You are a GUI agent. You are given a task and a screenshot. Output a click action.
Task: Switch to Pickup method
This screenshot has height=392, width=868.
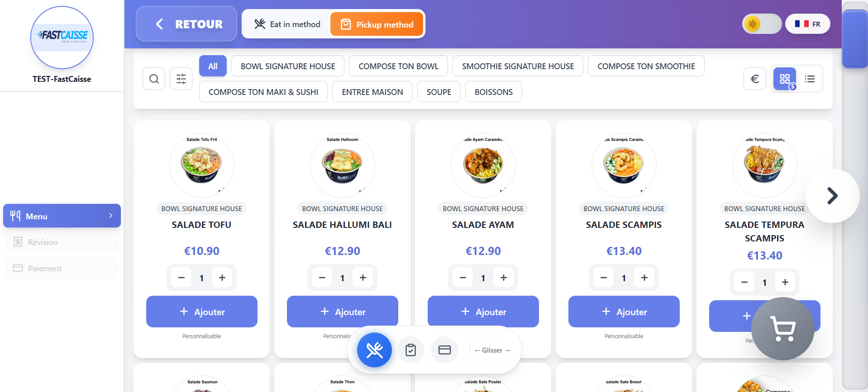tap(377, 24)
